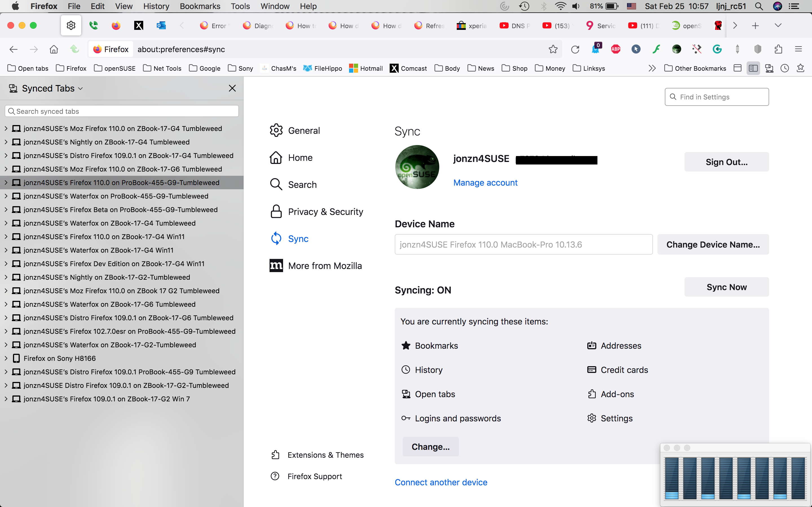Expand Nightly on ZBook-17-G4 Tumbleweed entry
This screenshot has width=812, height=507.
pyautogui.click(x=6, y=142)
